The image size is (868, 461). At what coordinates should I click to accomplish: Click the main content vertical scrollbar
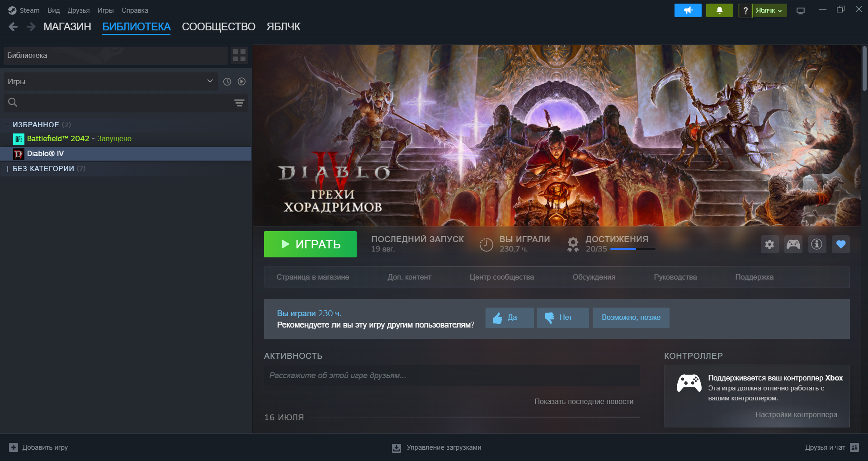tap(864, 68)
